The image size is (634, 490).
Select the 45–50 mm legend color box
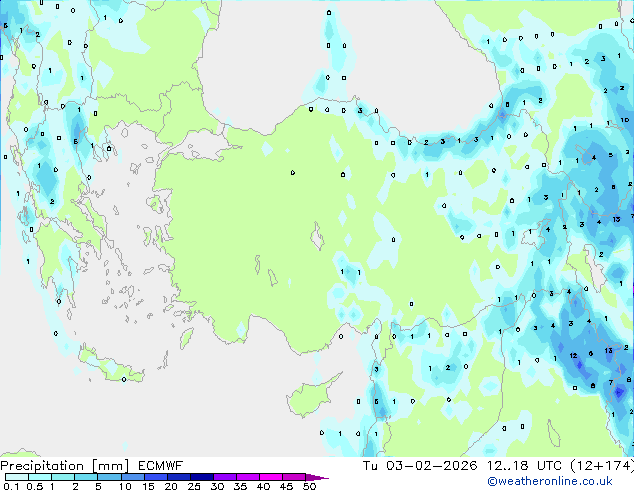[294, 477]
